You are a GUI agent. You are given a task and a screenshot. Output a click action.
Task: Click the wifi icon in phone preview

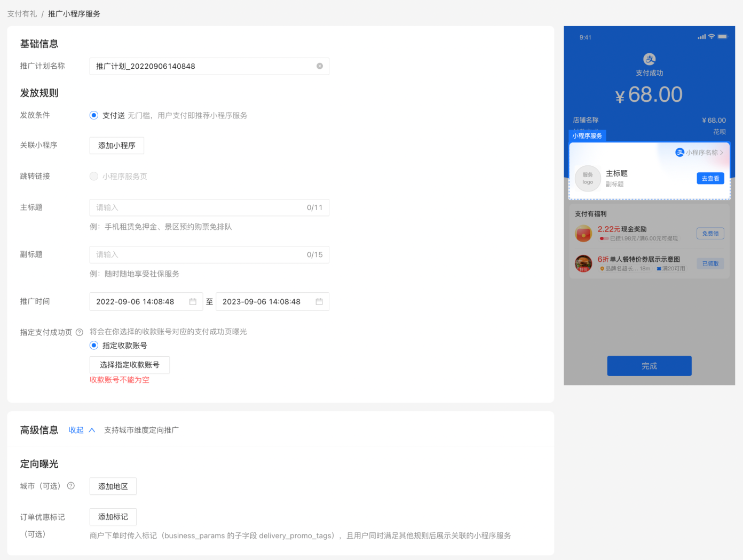[x=712, y=37]
